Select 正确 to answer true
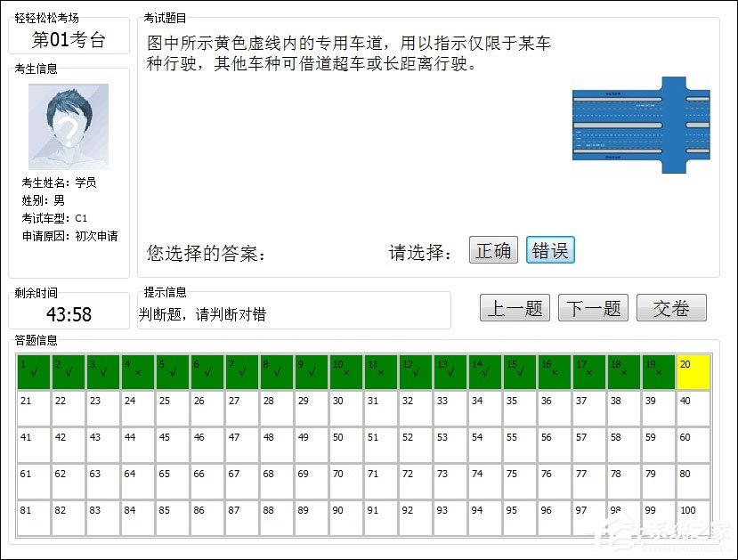The height and width of the screenshot is (560, 738). (x=493, y=250)
